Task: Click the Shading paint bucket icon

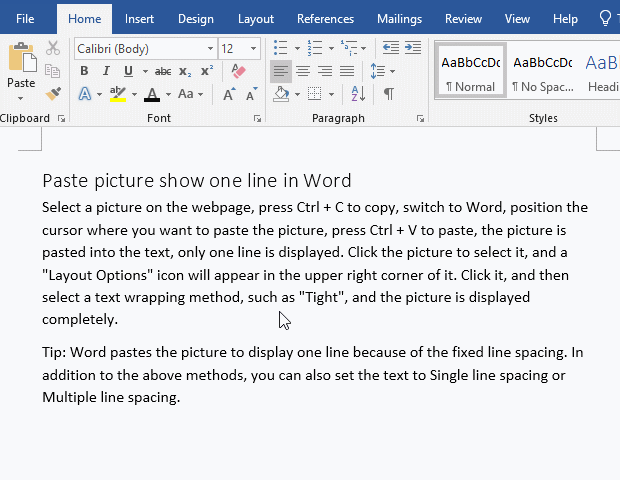Action: click(281, 94)
